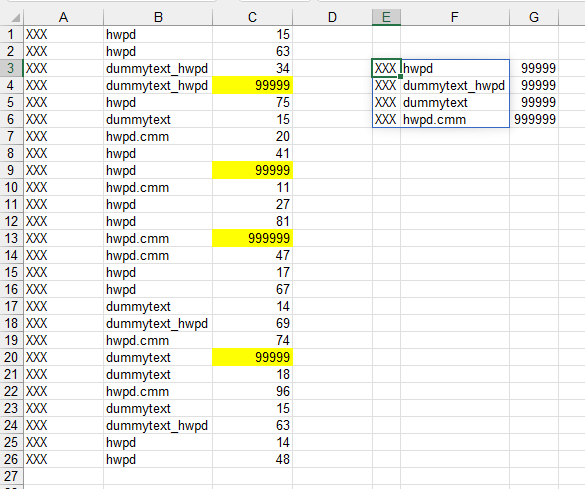This screenshot has height=489, width=585.
Task: Select row 20 header
Action: coord(12,357)
